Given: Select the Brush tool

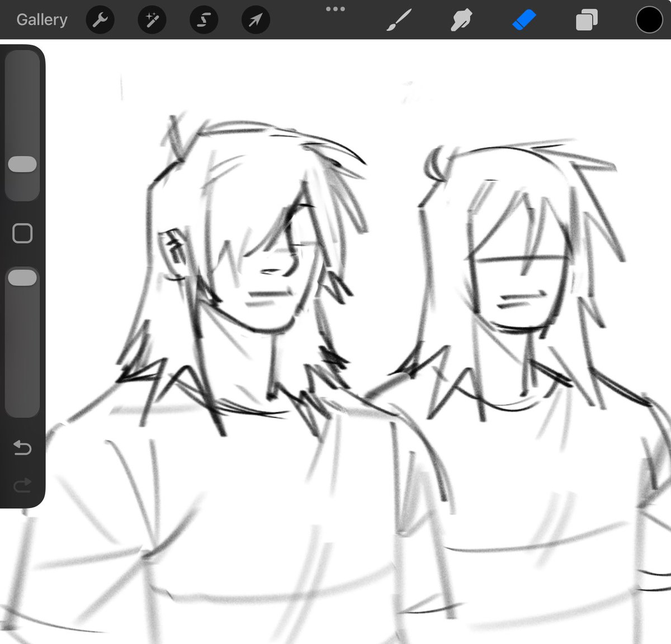Looking at the screenshot, I should tap(399, 21).
